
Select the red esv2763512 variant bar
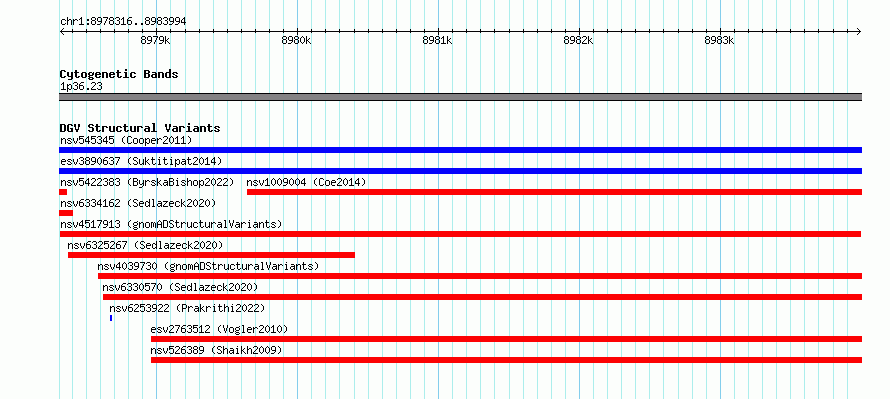click(x=506, y=339)
